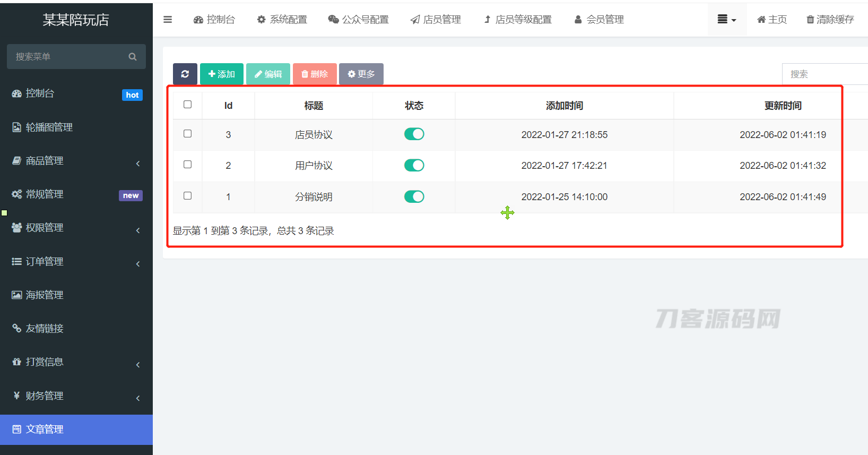The width and height of the screenshot is (868, 455).
Task: Click the magnifier icon in sidebar search
Action: pos(133,57)
